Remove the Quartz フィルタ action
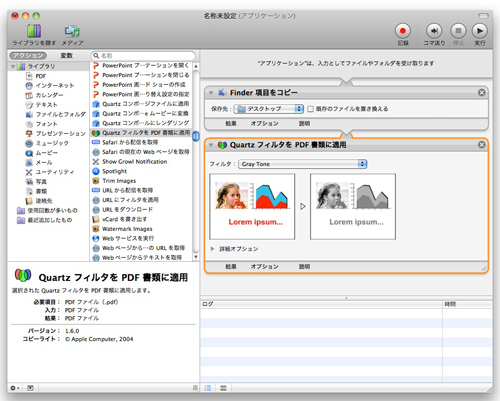Screen dimensions: 500x401 click(x=482, y=145)
